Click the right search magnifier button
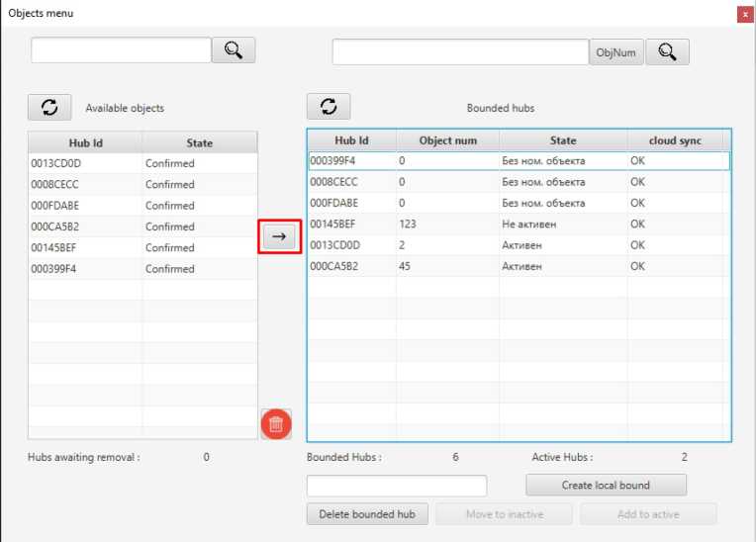 click(667, 52)
